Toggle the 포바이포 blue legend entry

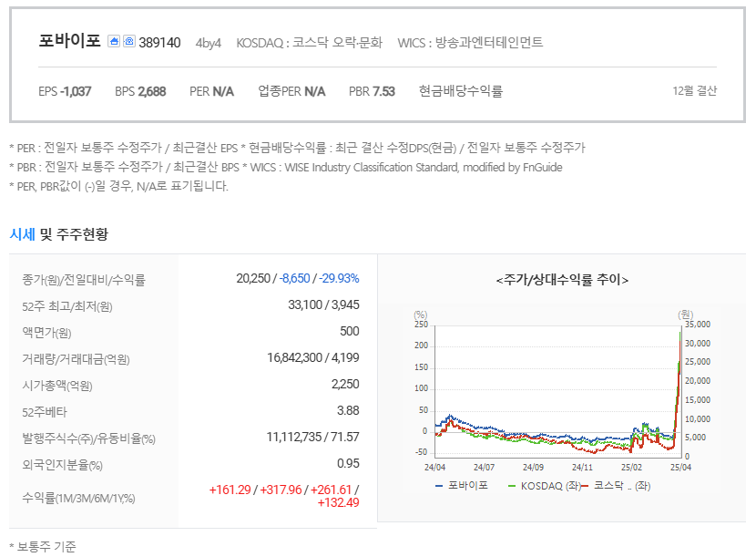[x=462, y=486]
